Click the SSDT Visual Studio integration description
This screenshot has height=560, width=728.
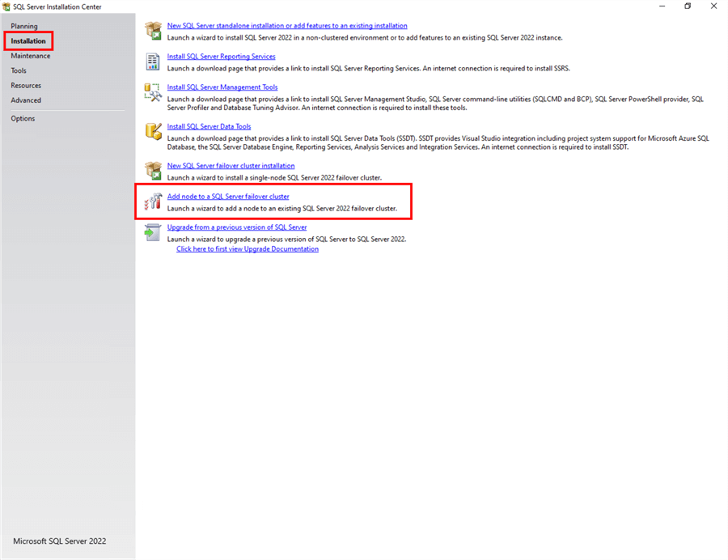click(x=438, y=142)
